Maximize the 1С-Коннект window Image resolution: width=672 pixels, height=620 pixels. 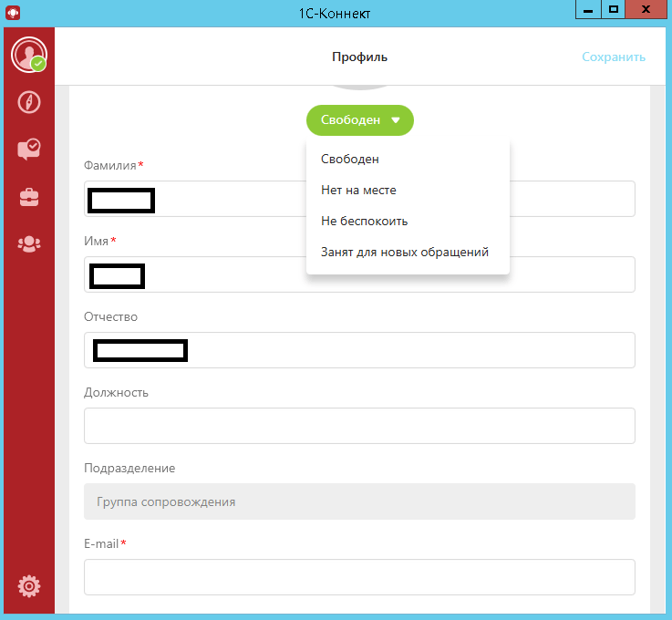[x=614, y=9]
